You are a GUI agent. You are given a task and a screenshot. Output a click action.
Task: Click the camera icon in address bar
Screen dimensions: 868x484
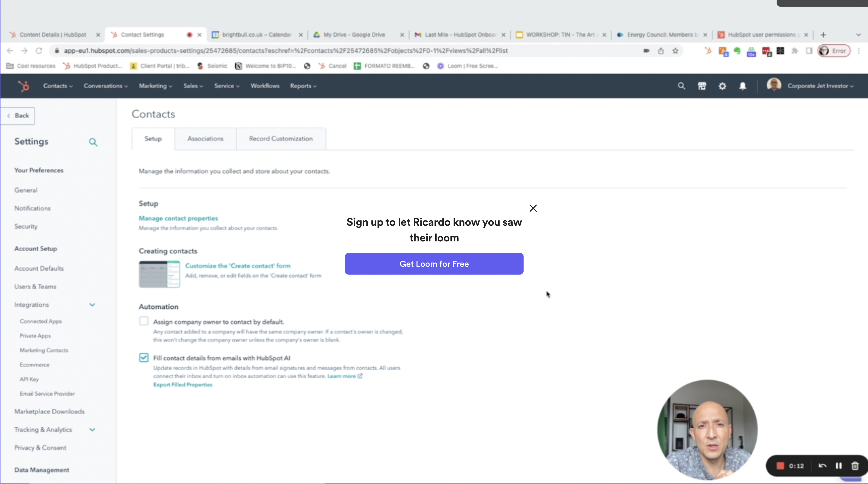(x=646, y=51)
